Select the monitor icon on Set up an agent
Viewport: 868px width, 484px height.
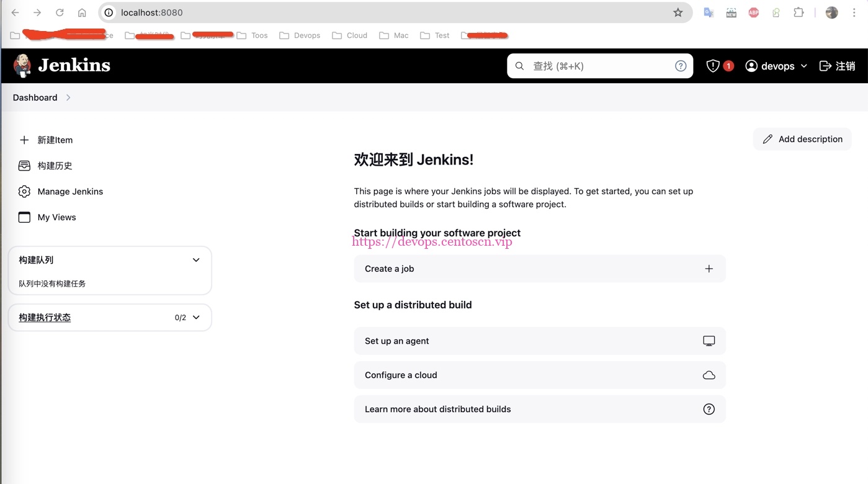709,341
